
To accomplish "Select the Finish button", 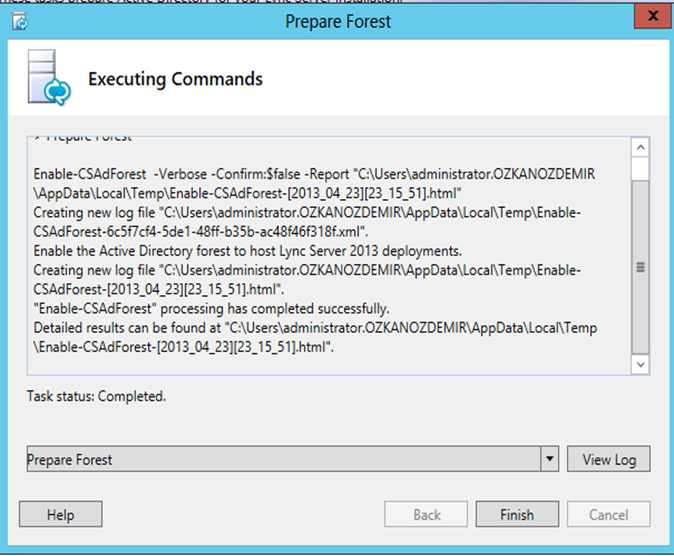I will 517,514.
